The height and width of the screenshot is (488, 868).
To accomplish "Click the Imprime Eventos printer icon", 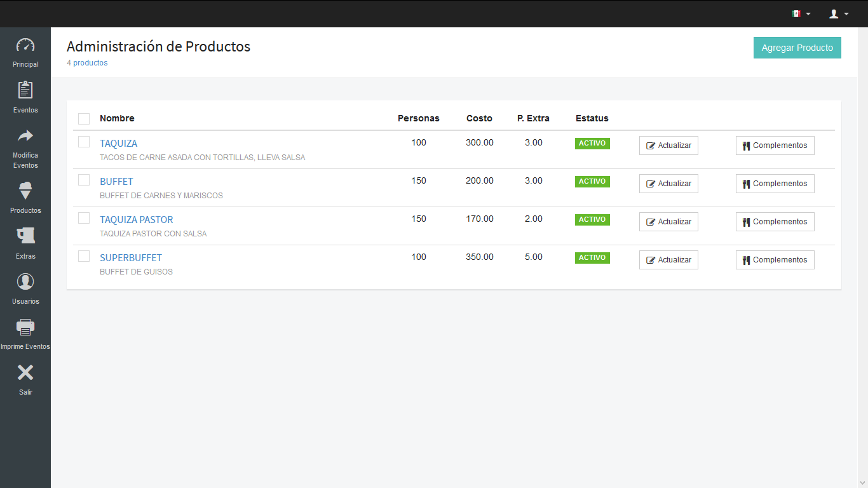I will click(x=25, y=328).
